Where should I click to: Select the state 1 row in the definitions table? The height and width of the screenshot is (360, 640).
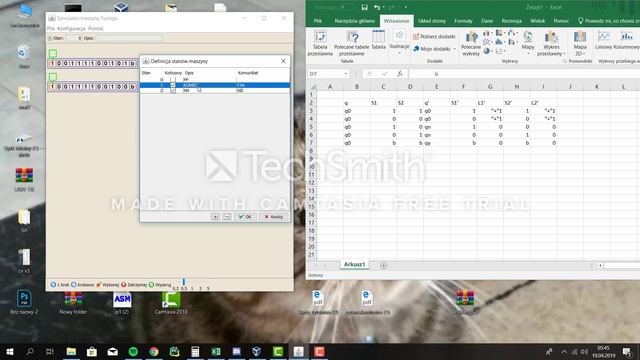215,85
